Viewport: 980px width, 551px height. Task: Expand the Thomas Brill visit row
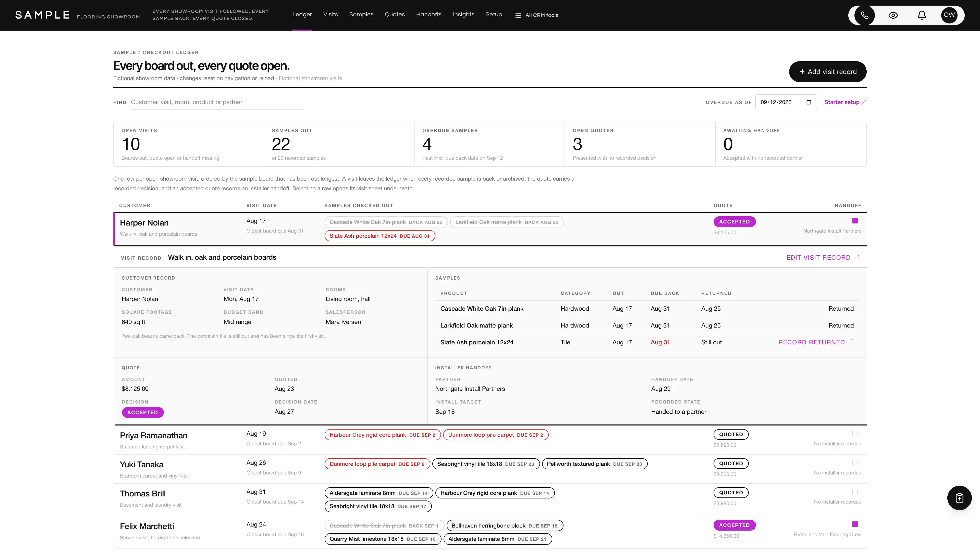click(x=490, y=500)
